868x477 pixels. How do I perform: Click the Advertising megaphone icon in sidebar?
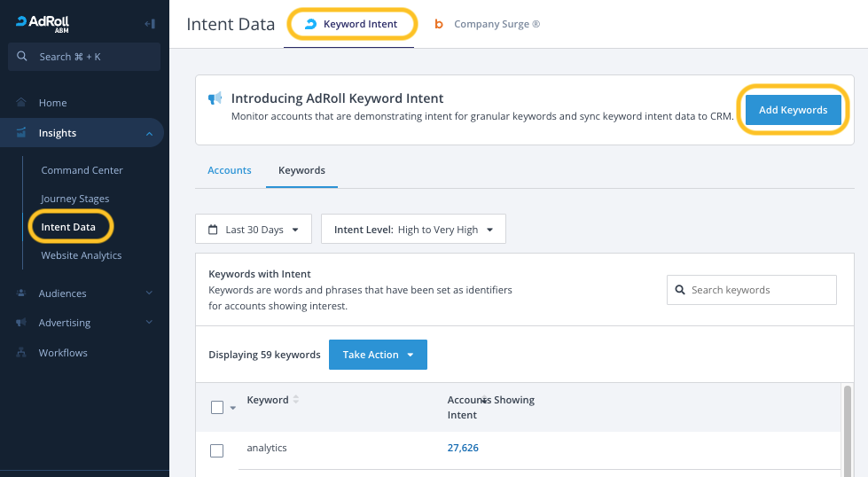tap(21, 323)
